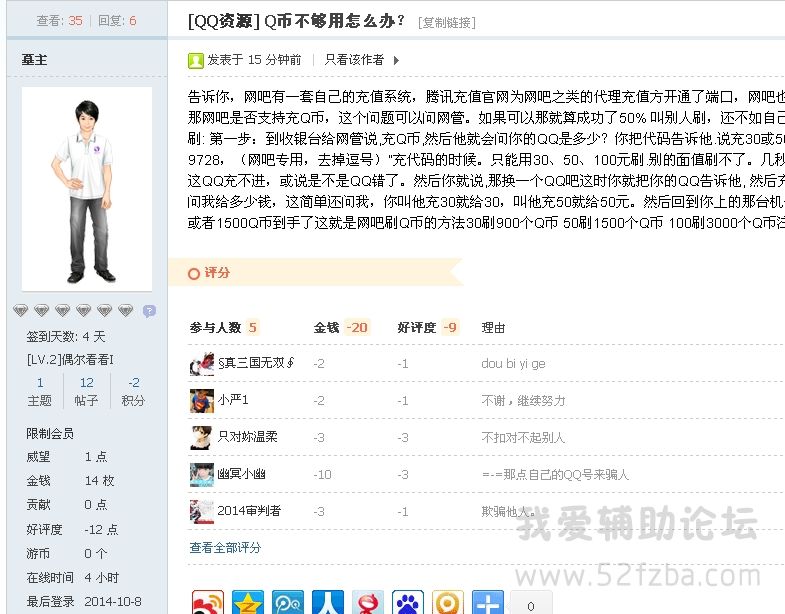Open the help question mark beside diamonds
The width and height of the screenshot is (785, 614).
149,311
